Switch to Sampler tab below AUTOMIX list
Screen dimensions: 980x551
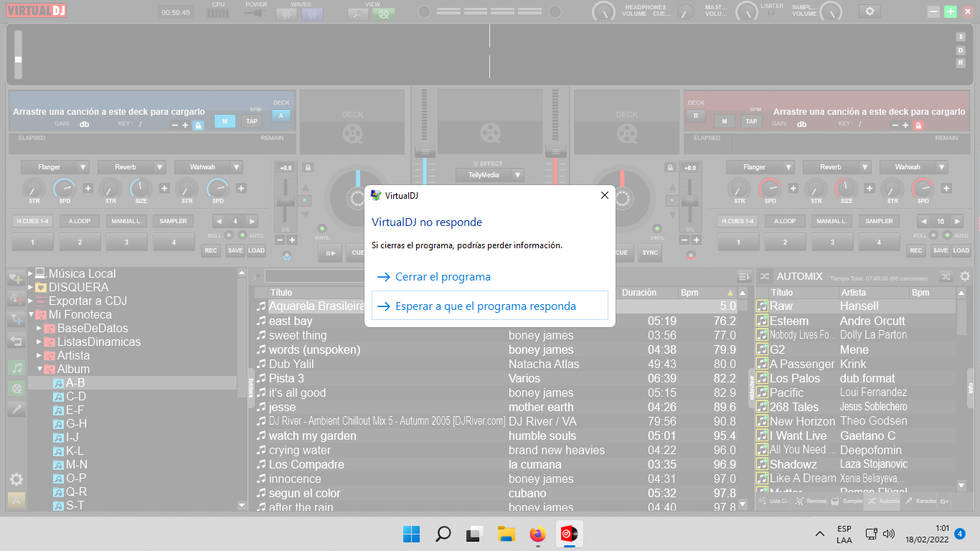click(x=847, y=501)
